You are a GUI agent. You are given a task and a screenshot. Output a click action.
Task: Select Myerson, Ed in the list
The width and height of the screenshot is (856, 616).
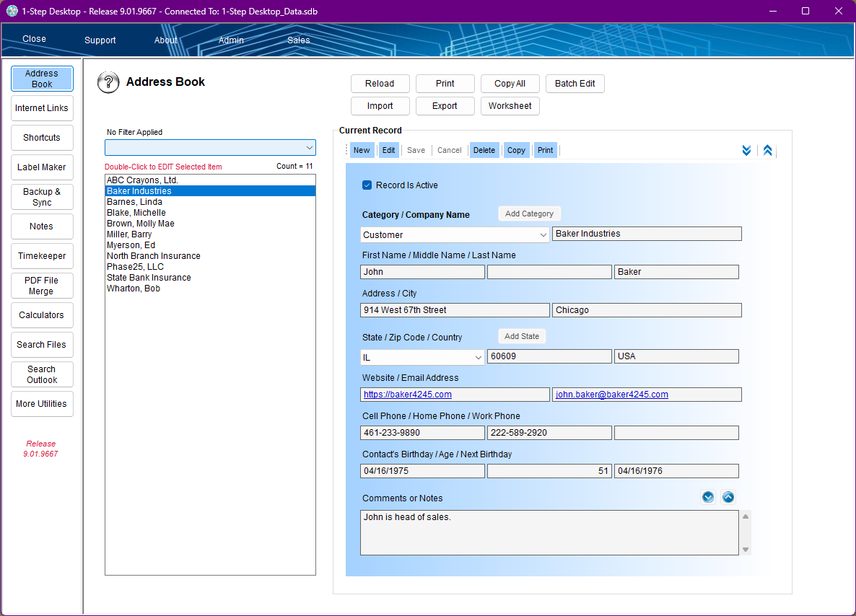coord(210,245)
